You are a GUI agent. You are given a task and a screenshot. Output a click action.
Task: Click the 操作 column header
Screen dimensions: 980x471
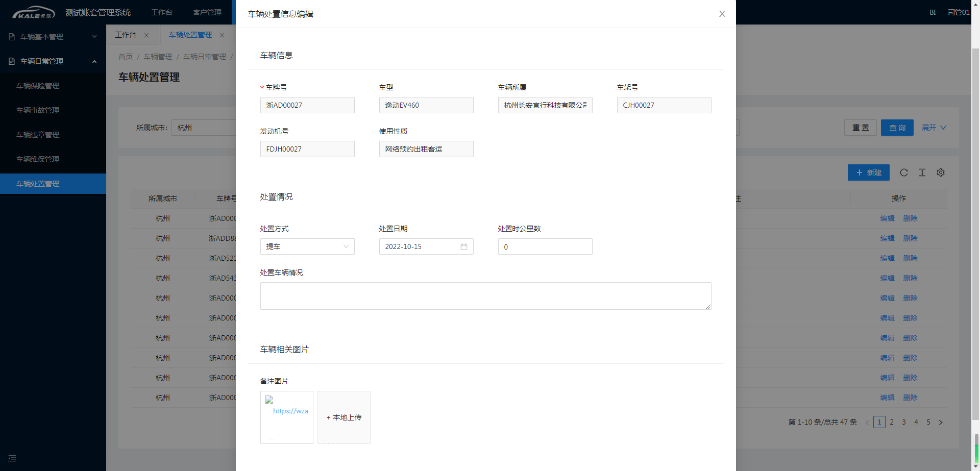click(899, 199)
